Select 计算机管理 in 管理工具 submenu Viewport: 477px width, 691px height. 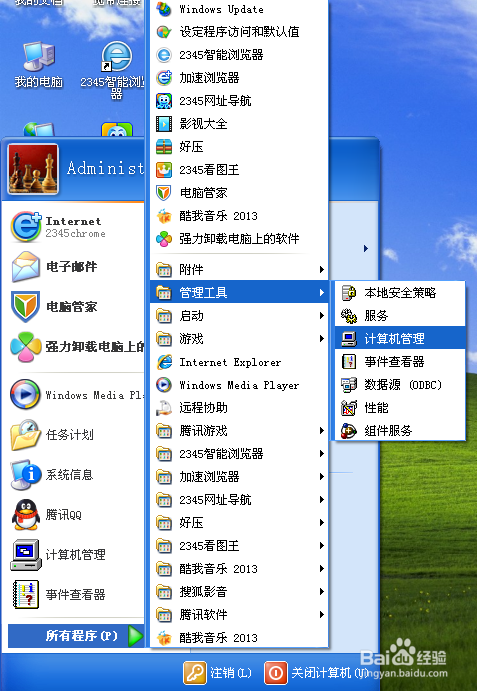[400, 338]
